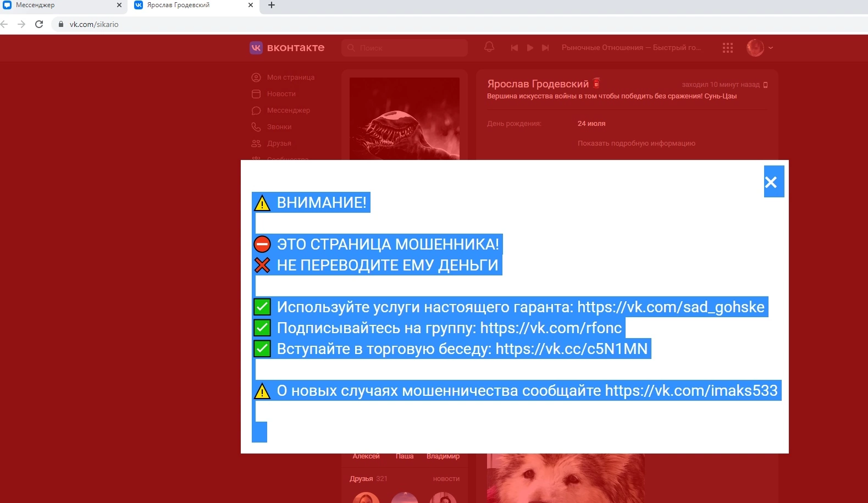868x503 pixels.
Task: Open a new browser tab
Action: click(x=272, y=5)
